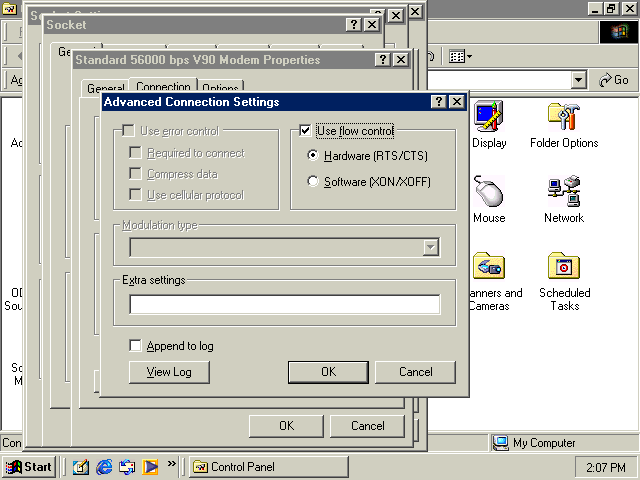This screenshot has height=480, width=640.
Task: Click the Windows logo throbber
Action: (x=620, y=32)
